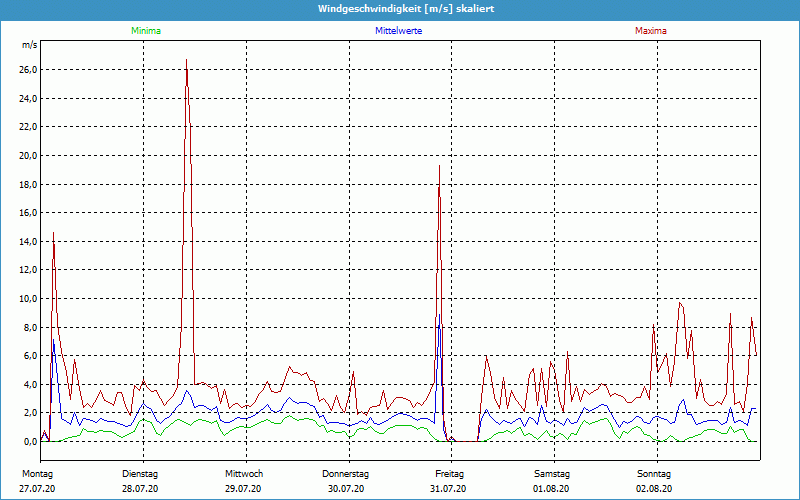The width and height of the screenshot is (800, 500).
Task: Click the Sonntag day label
Action: [654, 474]
